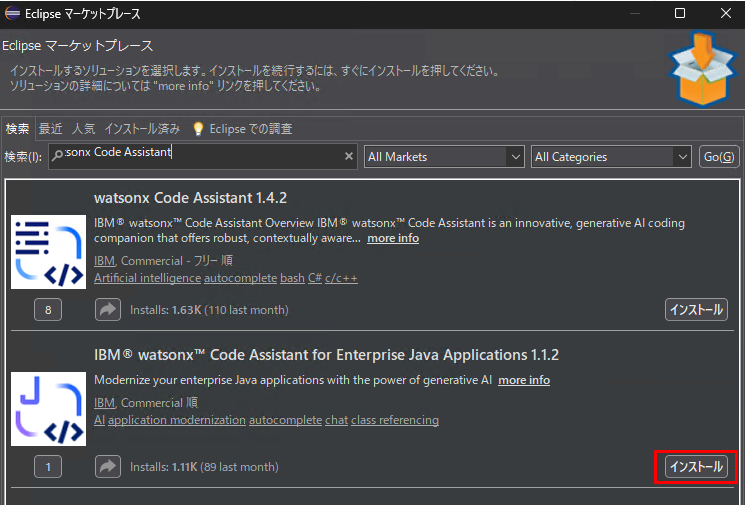The width and height of the screenshot is (745, 505).
Task: Switch to the 人気 tab
Action: click(x=84, y=129)
